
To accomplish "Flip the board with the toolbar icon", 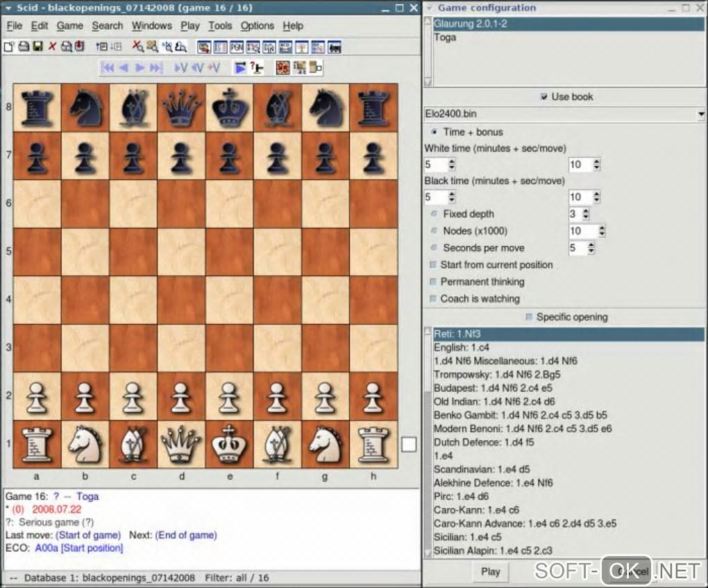I will coord(283,68).
